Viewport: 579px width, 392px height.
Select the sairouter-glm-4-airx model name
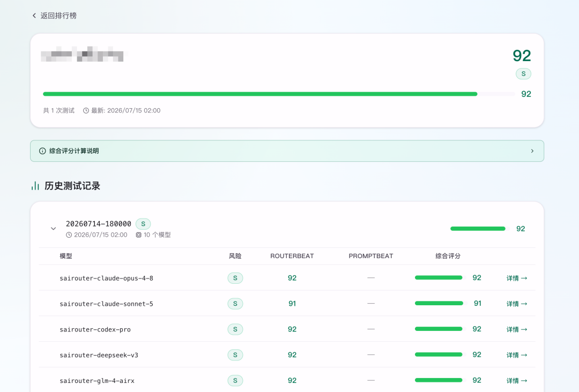point(97,381)
